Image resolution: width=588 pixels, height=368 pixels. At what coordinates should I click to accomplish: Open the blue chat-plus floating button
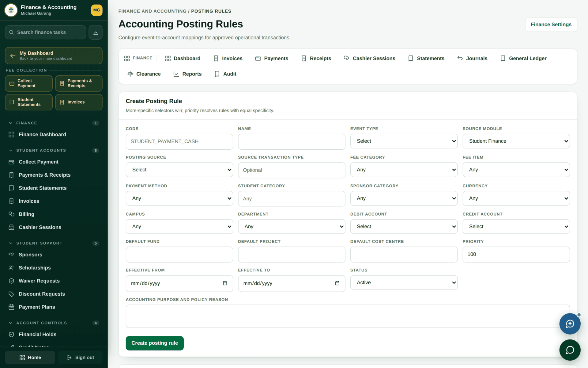570,324
